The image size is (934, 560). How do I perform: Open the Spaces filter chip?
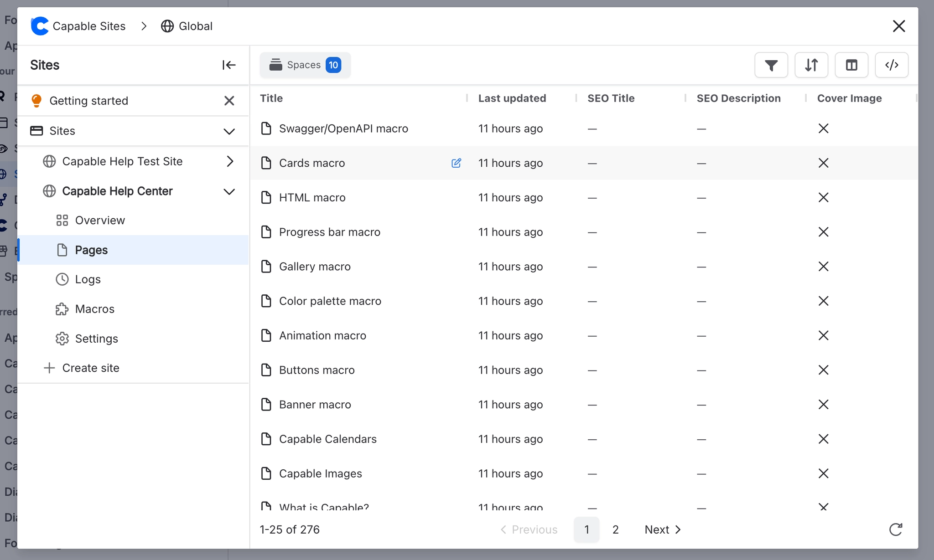tap(305, 65)
